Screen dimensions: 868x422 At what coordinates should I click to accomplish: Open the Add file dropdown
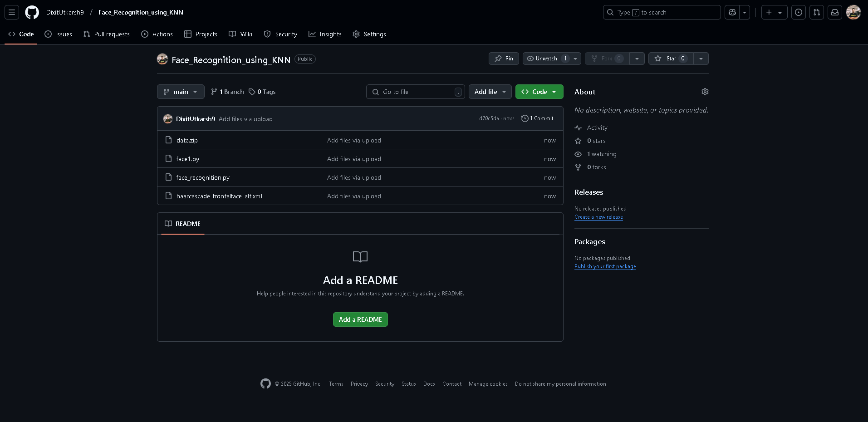pos(490,92)
